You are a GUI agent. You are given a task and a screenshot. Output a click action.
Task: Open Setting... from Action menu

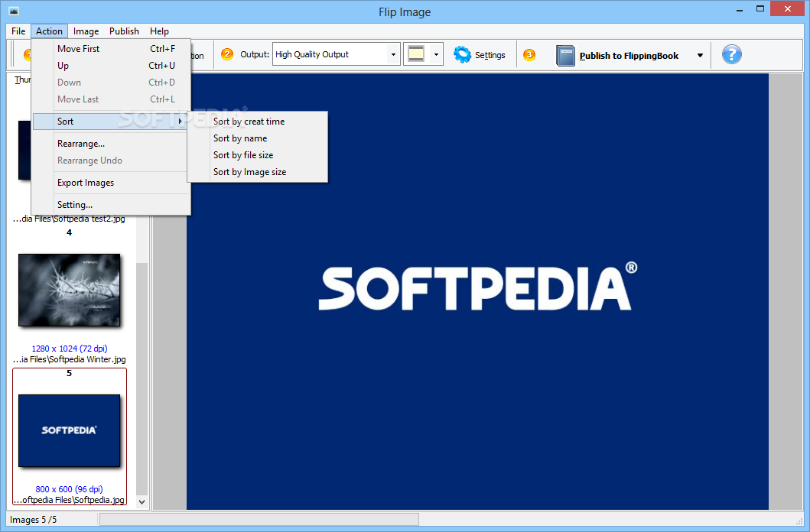pyautogui.click(x=111, y=205)
